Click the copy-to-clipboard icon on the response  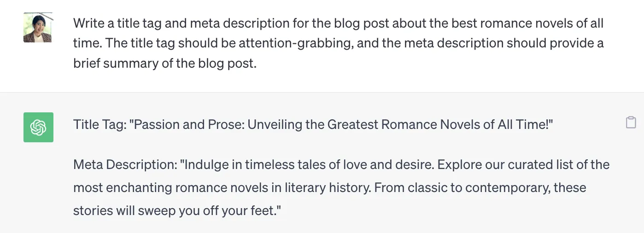[631, 122]
